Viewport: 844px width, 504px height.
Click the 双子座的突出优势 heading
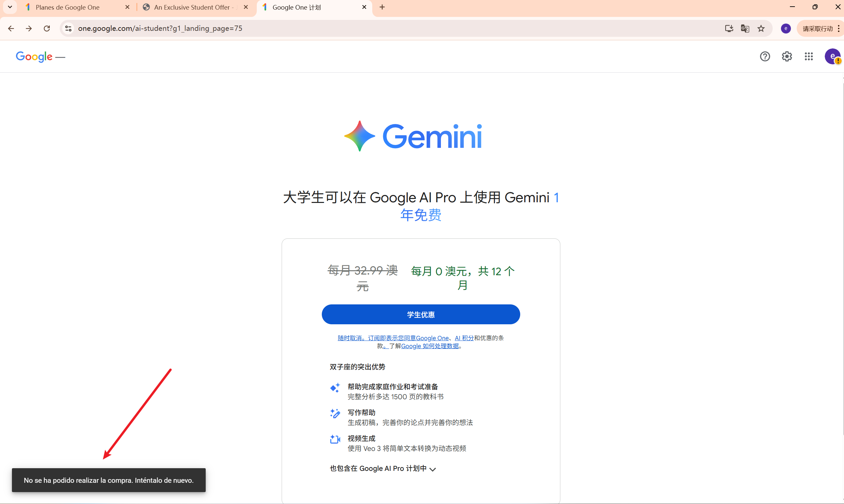[357, 367]
